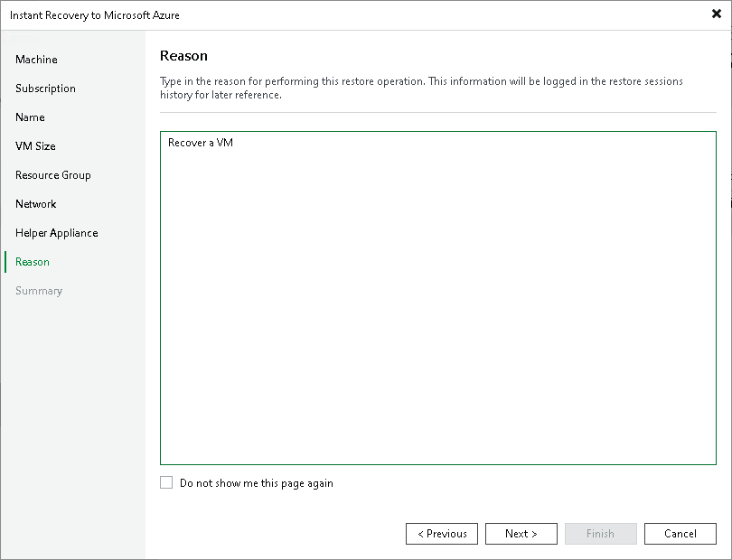Click the Summary step entry

coord(39,291)
